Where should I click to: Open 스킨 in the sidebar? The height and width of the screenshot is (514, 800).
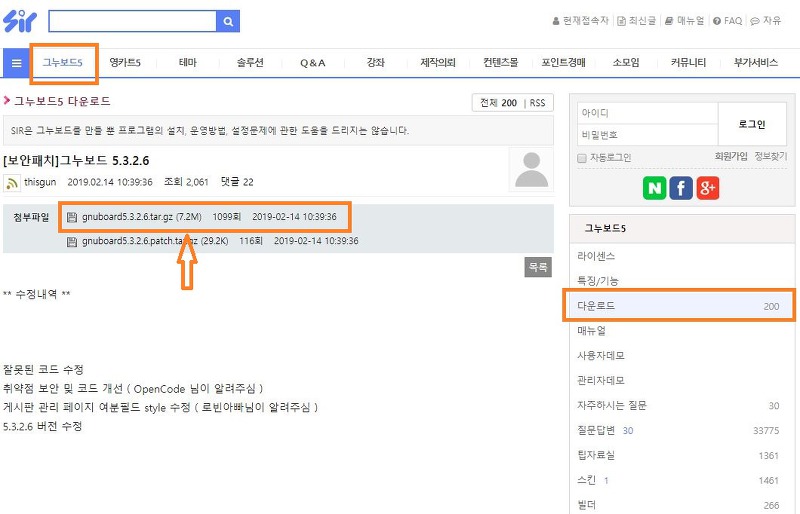586,480
